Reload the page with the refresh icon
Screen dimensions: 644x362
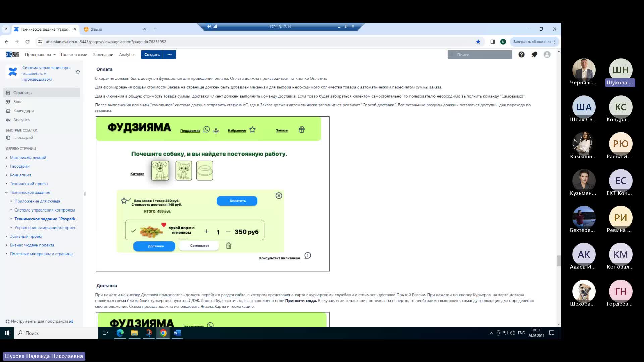[28, 42]
